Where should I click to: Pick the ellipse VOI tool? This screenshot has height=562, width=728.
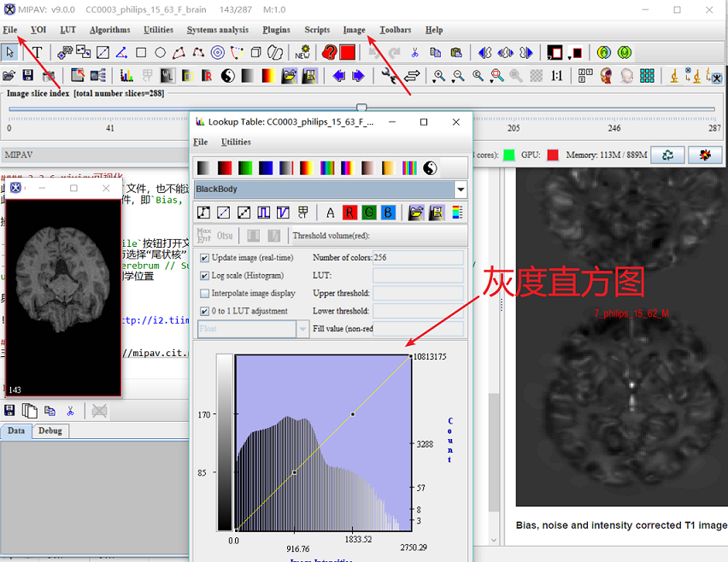pos(160,52)
